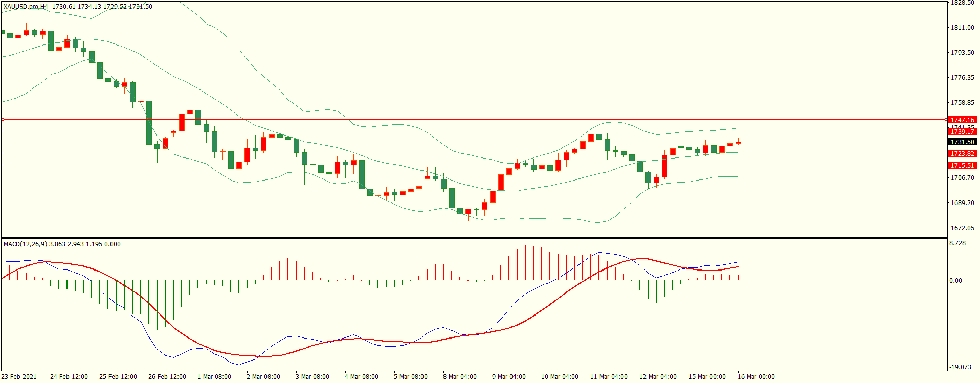Select left anchor of the 1739.17 red line

click(3, 131)
